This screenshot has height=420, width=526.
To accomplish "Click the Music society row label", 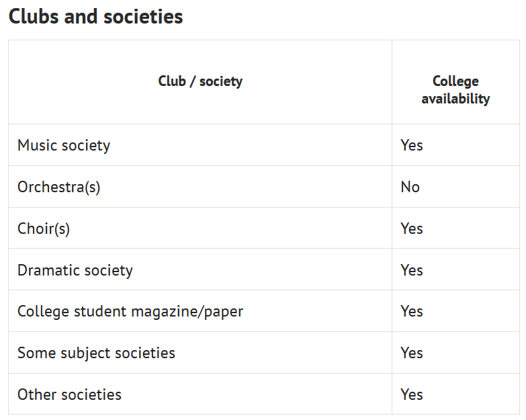I will (64, 146).
